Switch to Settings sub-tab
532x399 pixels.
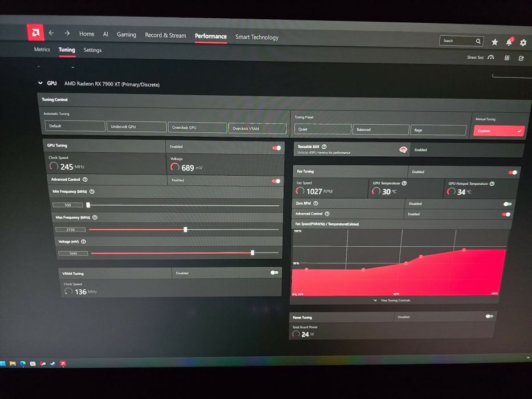[x=92, y=50]
